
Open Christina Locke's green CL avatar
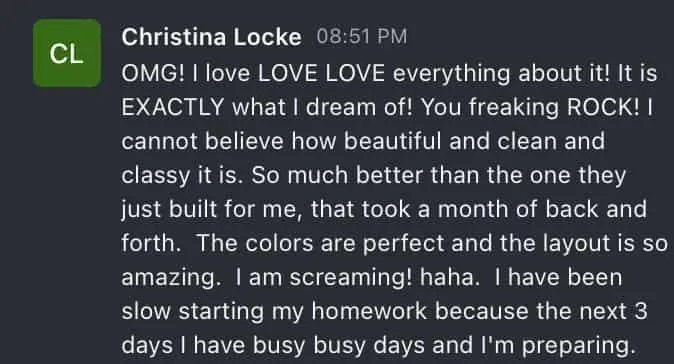(67, 53)
